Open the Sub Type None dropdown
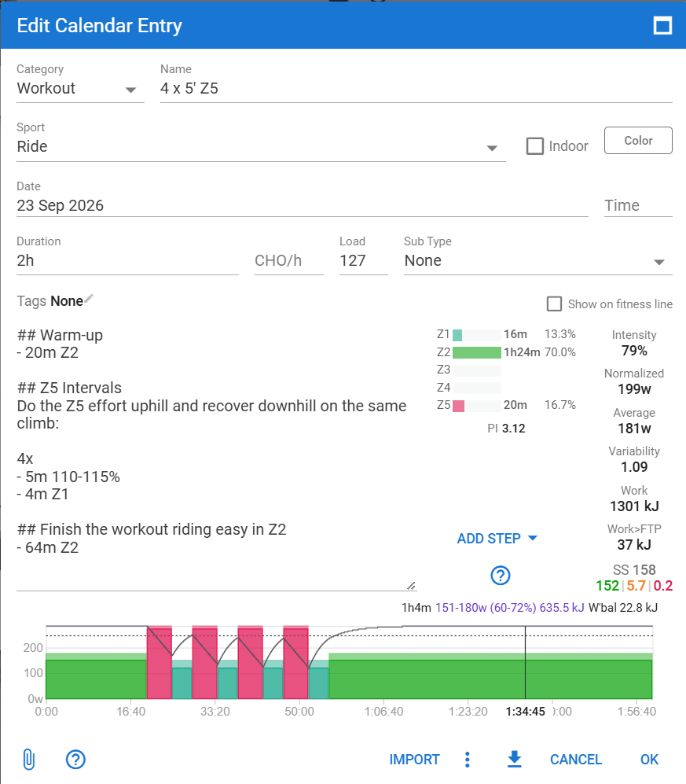This screenshot has width=686, height=784. point(538,261)
